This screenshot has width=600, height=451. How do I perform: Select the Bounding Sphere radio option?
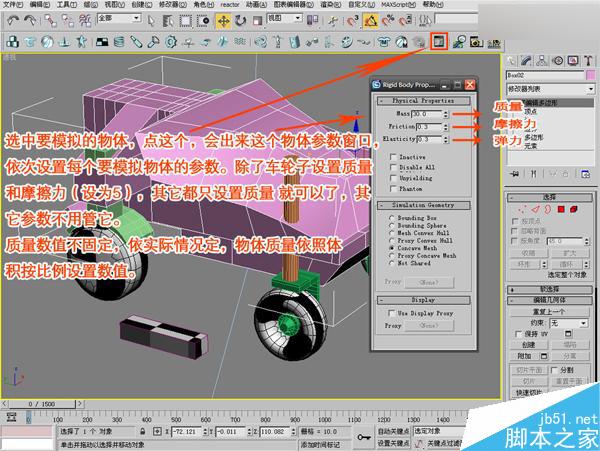tap(392, 225)
